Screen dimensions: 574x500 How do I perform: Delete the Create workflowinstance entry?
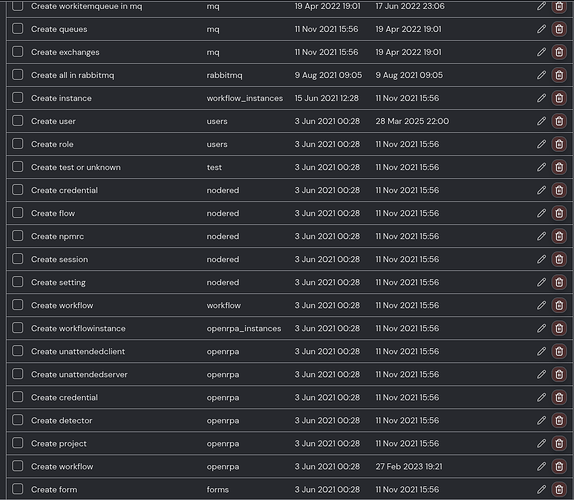559,328
